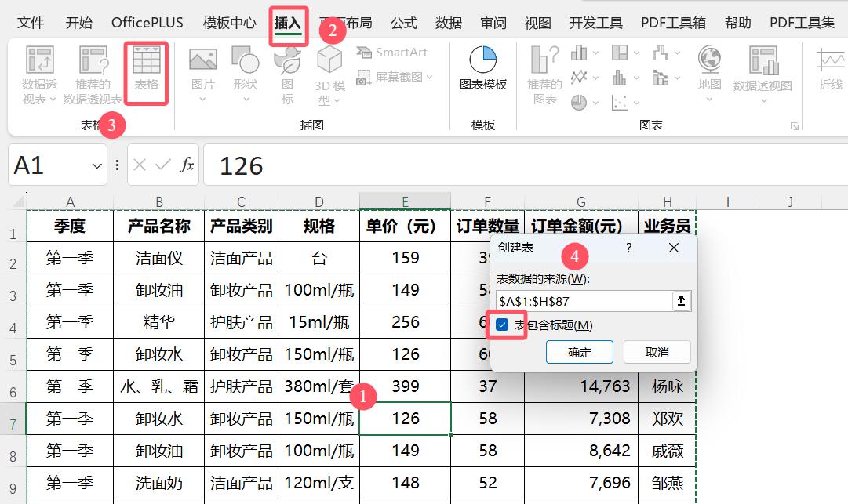848x504 pixels.
Task: Click the Recommended PivotTables (推荐的数据透视表) icon
Action: click(x=94, y=60)
